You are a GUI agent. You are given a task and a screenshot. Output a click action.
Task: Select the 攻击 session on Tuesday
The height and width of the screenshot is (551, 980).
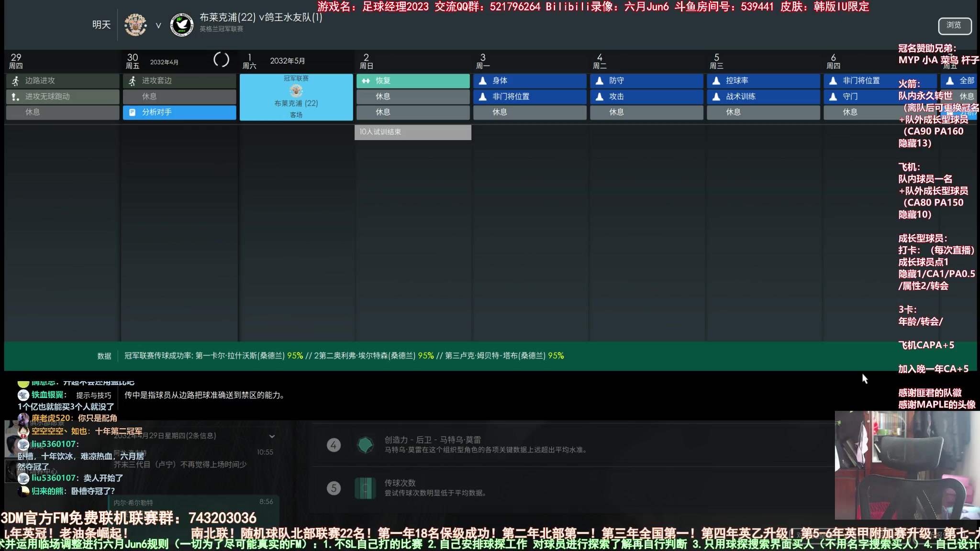[x=646, y=97]
